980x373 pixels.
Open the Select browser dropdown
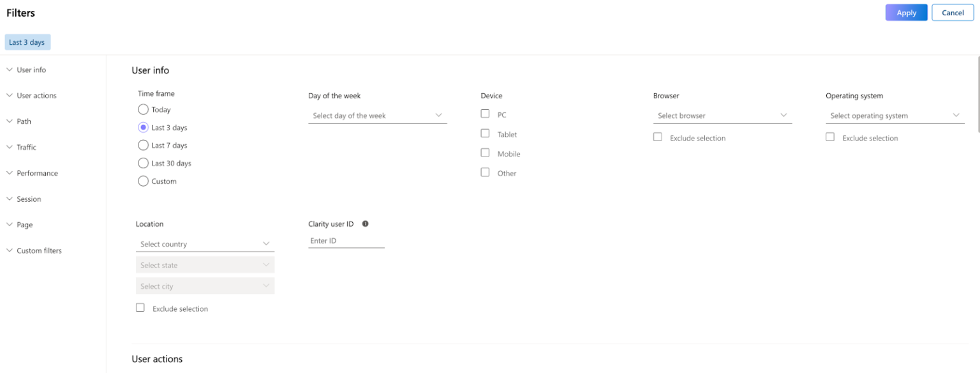tap(722, 116)
